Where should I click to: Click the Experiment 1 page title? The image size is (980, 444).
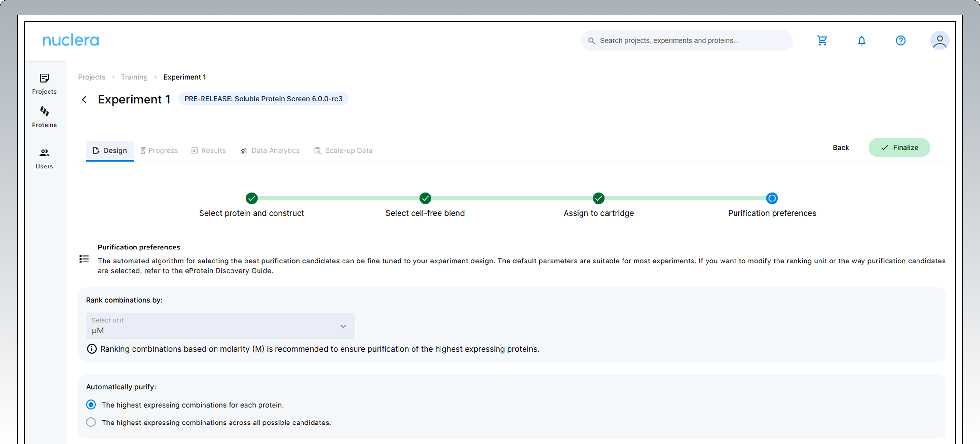pos(134,100)
